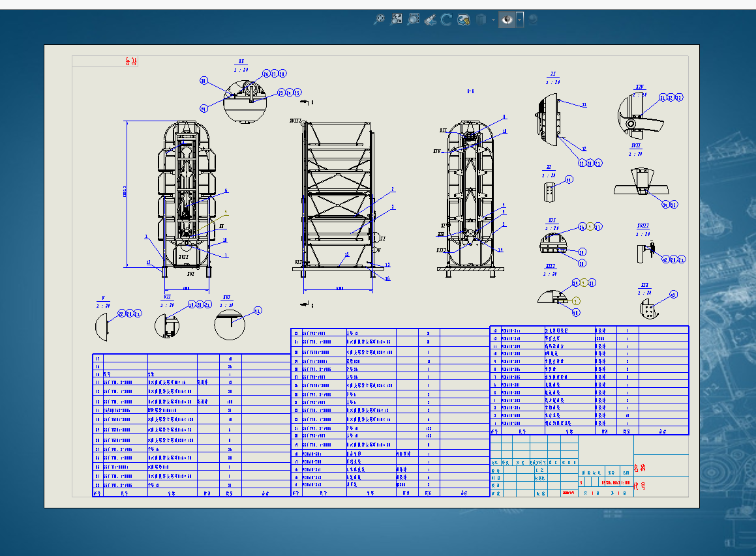Expand the Display Style dropdown arrow
The width and height of the screenshot is (756, 556).
point(492,20)
